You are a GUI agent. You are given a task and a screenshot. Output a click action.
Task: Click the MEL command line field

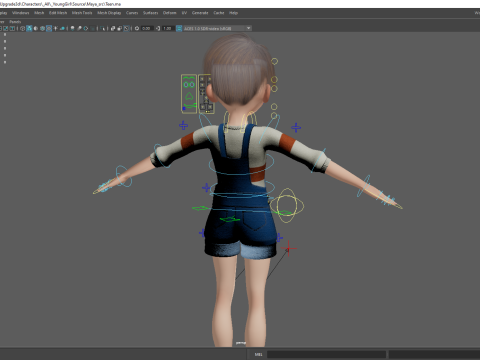[326, 354]
